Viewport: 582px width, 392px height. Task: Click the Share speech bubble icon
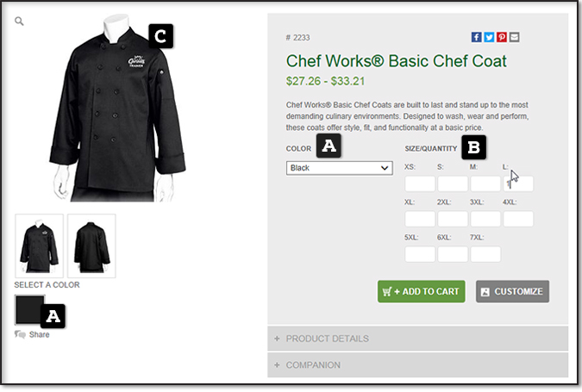(x=20, y=334)
